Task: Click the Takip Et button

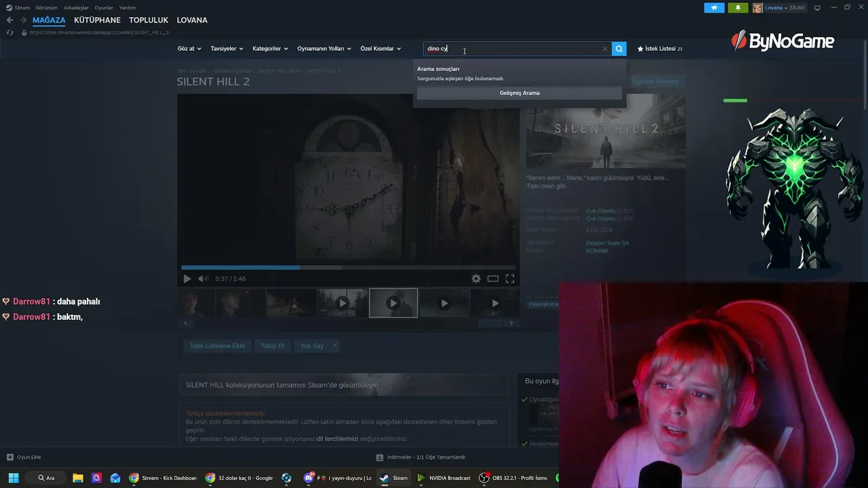Action: pos(273,346)
